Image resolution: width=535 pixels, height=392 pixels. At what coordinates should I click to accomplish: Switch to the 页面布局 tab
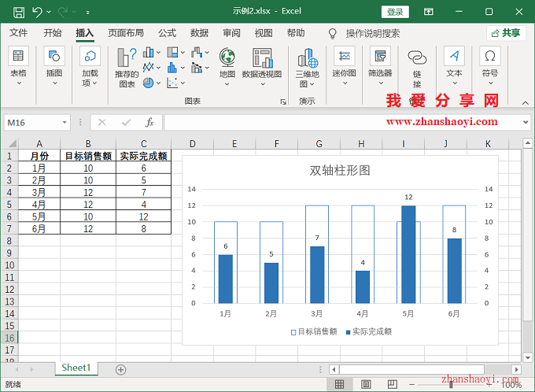click(x=126, y=33)
